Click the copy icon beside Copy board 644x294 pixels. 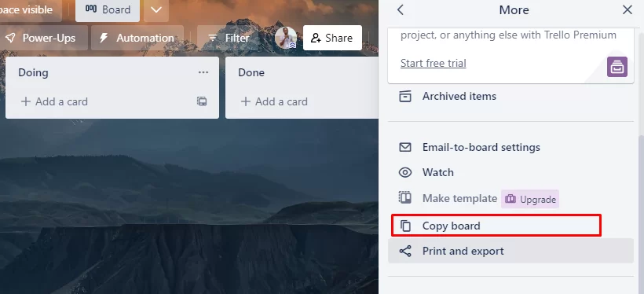[405, 226]
